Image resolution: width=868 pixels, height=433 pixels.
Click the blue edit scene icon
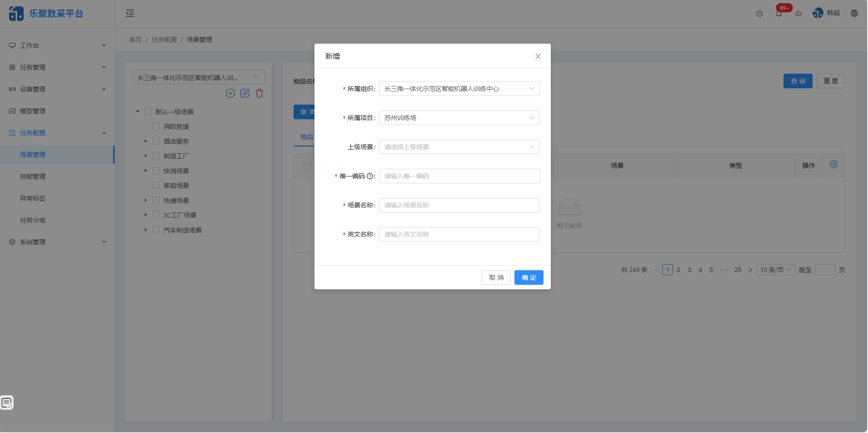pos(245,93)
